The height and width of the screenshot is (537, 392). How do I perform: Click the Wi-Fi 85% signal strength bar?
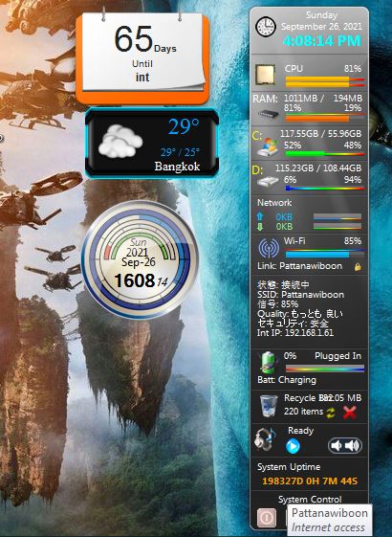point(325,254)
